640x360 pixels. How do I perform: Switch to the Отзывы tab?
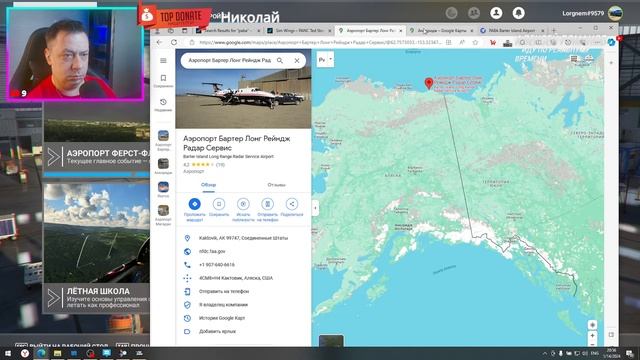pyautogui.click(x=276, y=185)
